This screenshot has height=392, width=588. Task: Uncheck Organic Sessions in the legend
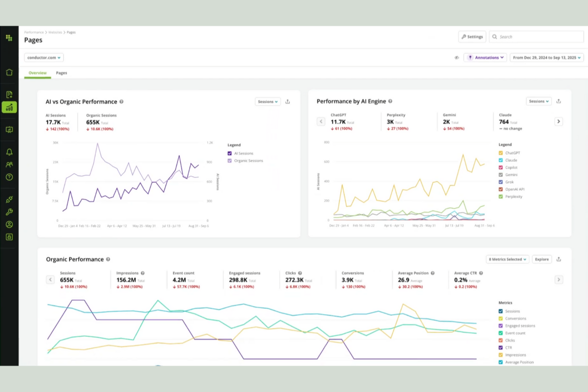point(230,160)
